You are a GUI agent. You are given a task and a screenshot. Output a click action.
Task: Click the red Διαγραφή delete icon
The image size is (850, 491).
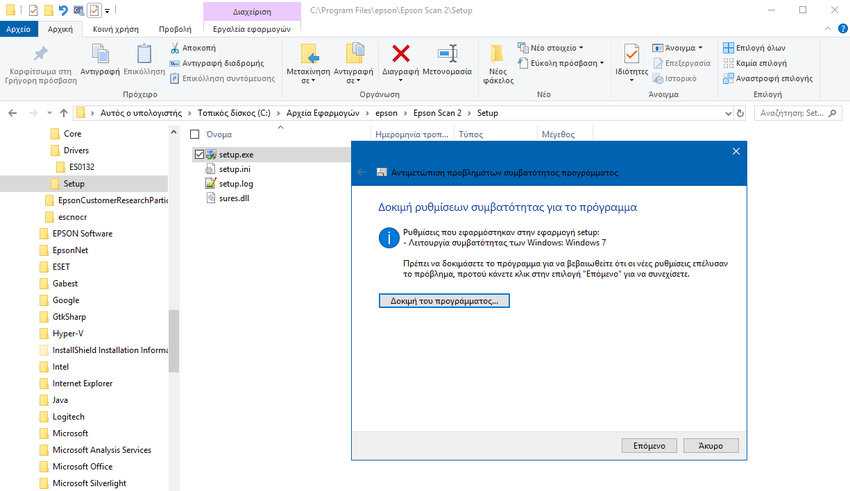401,54
